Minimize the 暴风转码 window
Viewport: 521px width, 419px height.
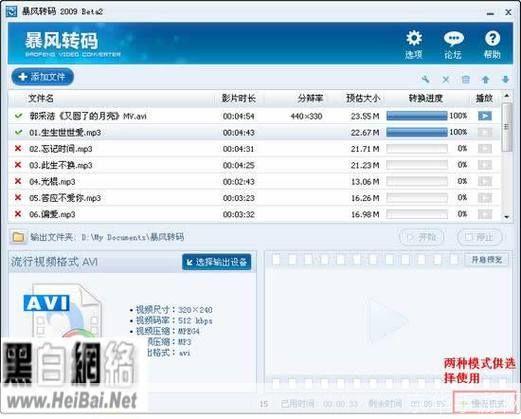click(x=490, y=13)
